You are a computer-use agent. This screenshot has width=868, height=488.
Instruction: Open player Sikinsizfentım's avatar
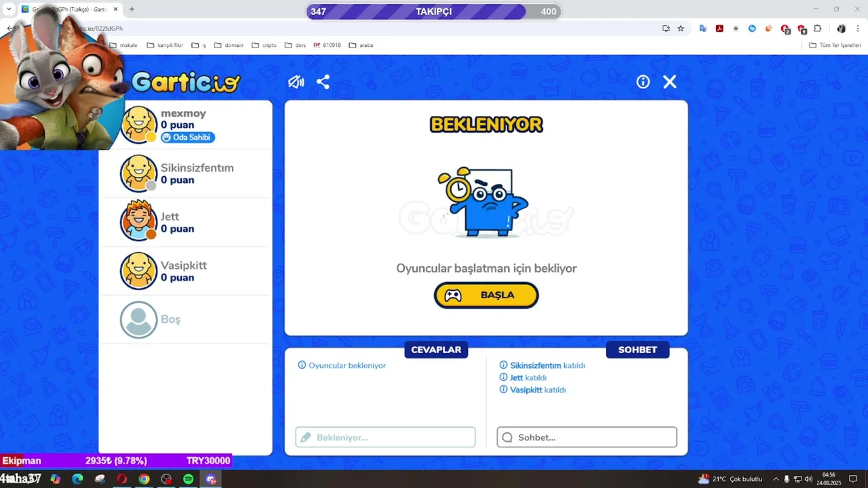pyautogui.click(x=138, y=174)
